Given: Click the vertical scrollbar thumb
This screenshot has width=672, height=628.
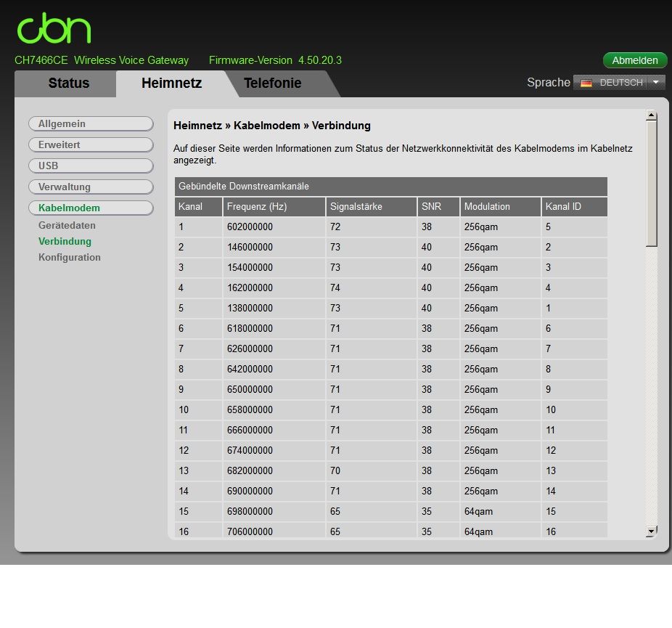Looking at the screenshot, I should (652, 184).
